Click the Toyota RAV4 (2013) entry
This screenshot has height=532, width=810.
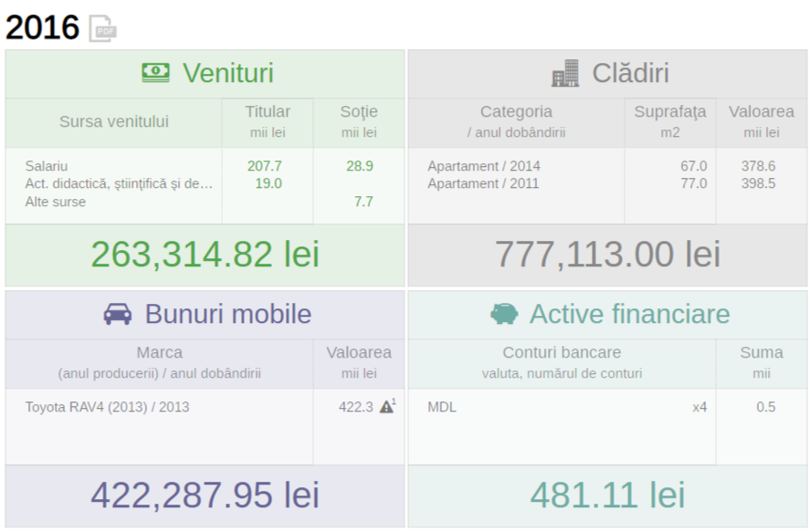coord(107,407)
